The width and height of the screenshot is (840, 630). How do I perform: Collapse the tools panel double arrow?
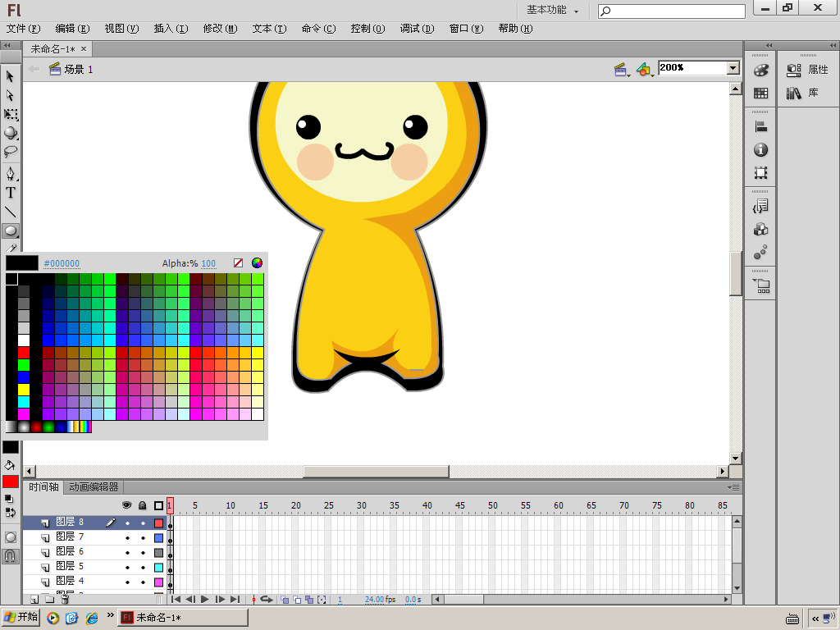coord(7,46)
